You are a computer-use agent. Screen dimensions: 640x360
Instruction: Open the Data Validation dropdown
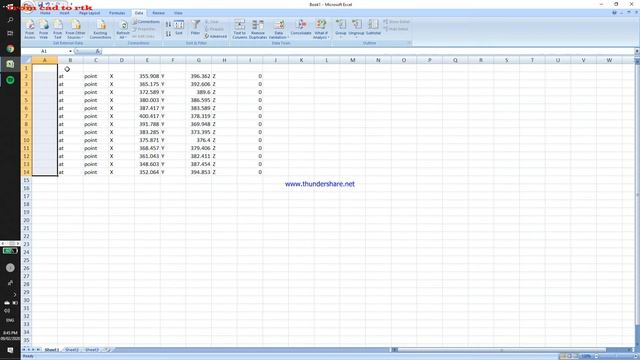[x=279, y=35]
